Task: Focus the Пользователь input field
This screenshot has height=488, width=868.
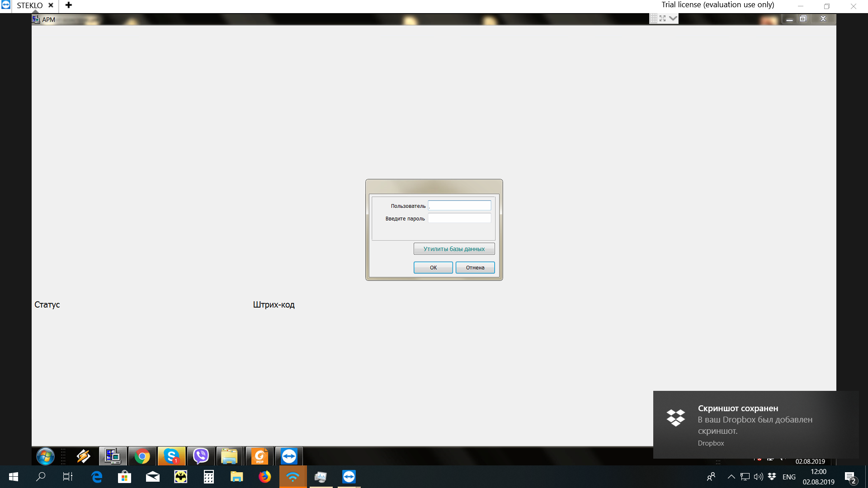Action: click(459, 206)
